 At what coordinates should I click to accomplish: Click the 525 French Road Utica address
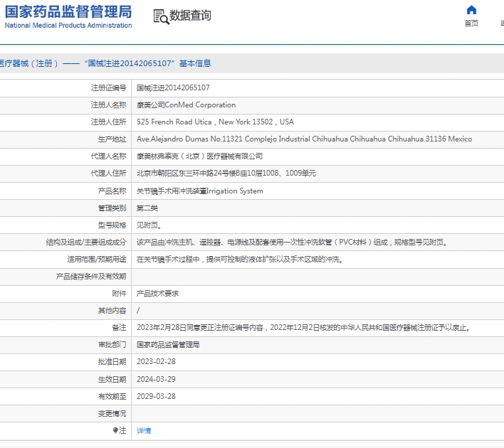tap(215, 122)
